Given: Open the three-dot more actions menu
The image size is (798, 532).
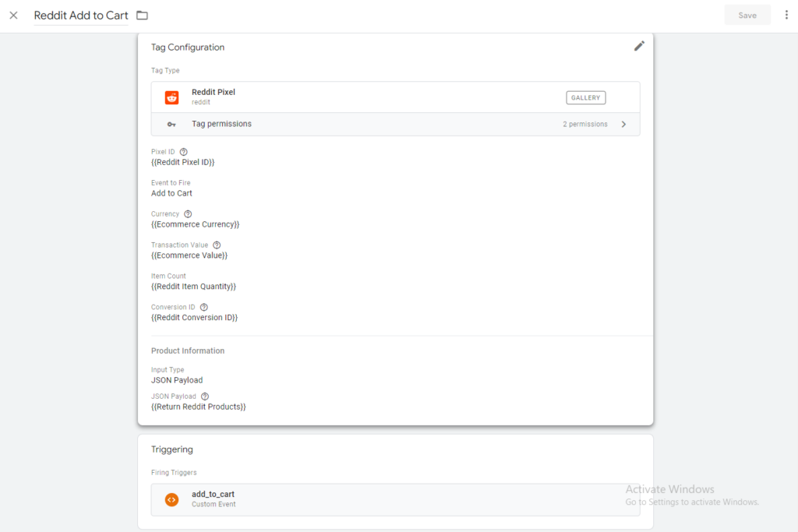Looking at the screenshot, I should coord(786,16).
